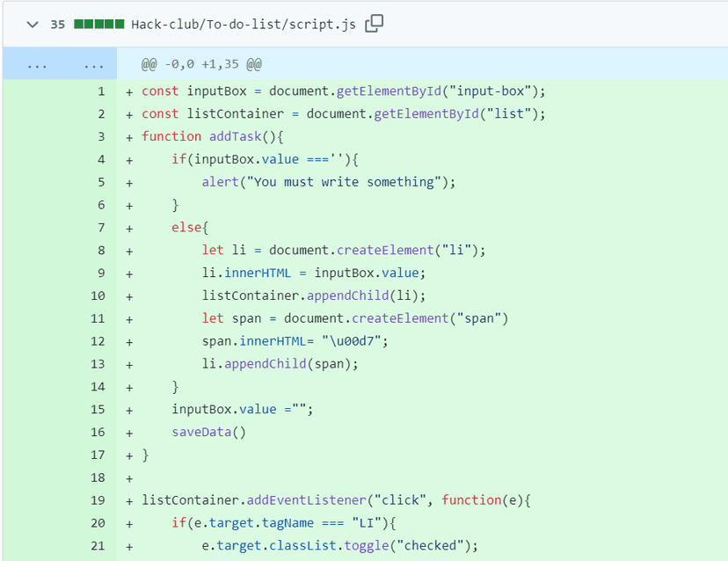Image resolution: width=728 pixels, height=561 pixels.
Task: Click the plus marker on line 10
Action: coord(130,295)
